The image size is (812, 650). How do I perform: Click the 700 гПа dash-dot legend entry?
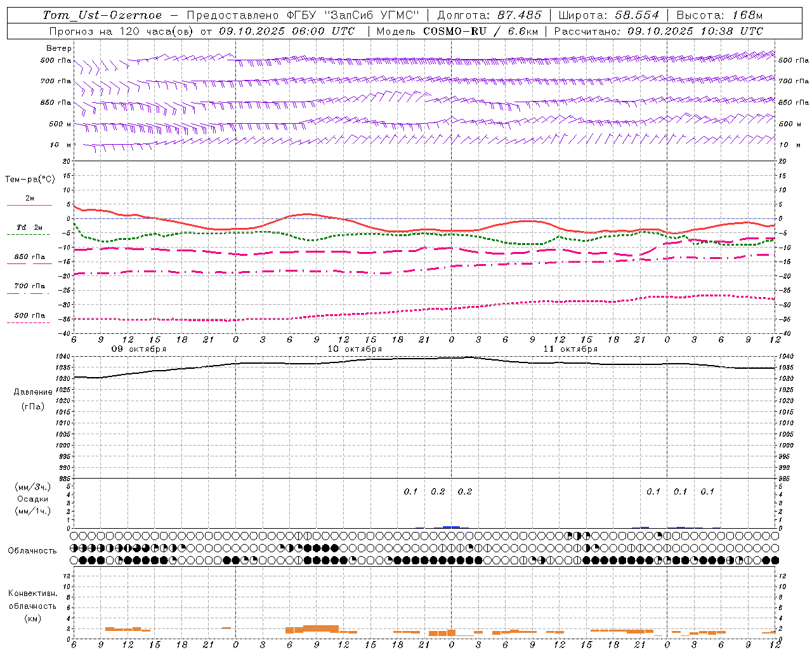pos(30,286)
